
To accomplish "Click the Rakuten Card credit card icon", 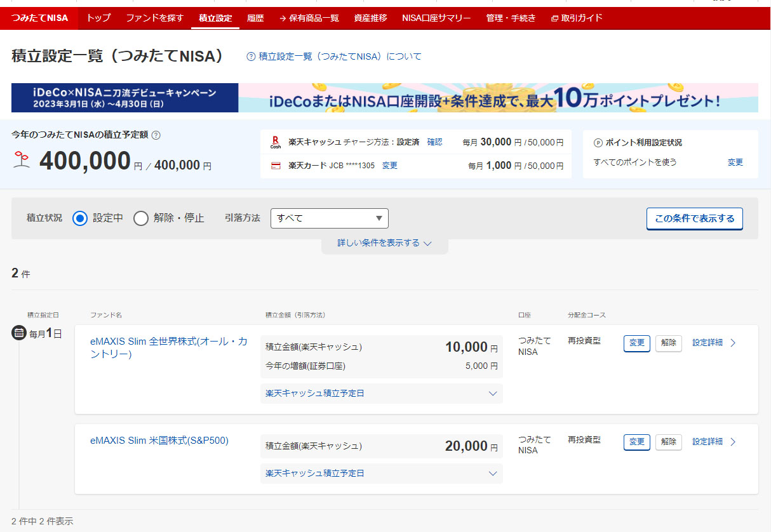I will 276,166.
